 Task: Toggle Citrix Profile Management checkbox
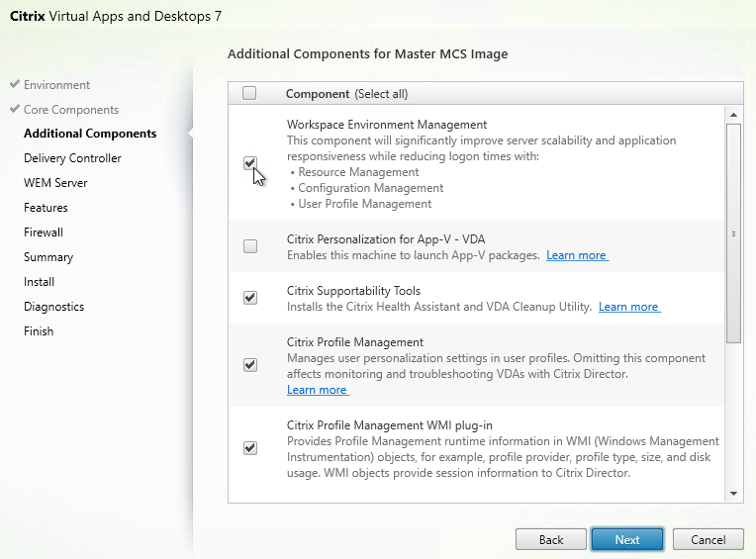[250, 365]
